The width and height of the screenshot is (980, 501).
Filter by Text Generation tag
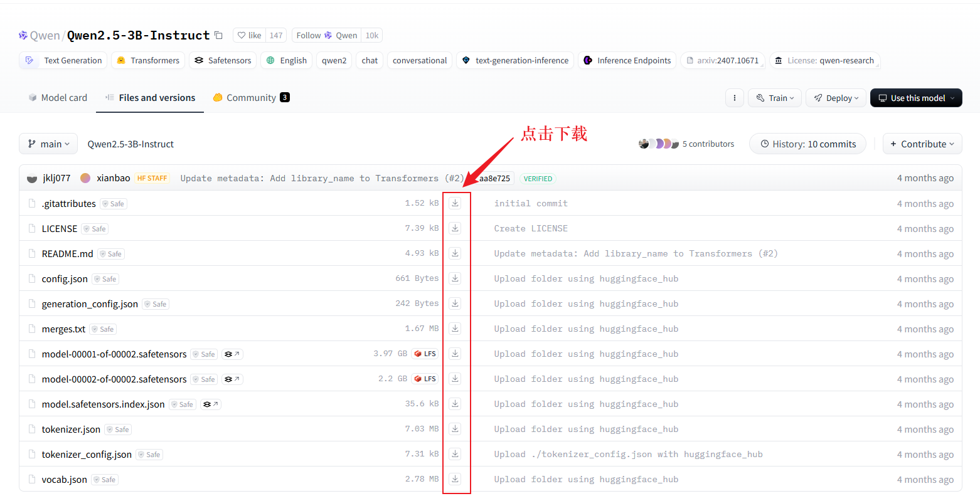[63, 60]
